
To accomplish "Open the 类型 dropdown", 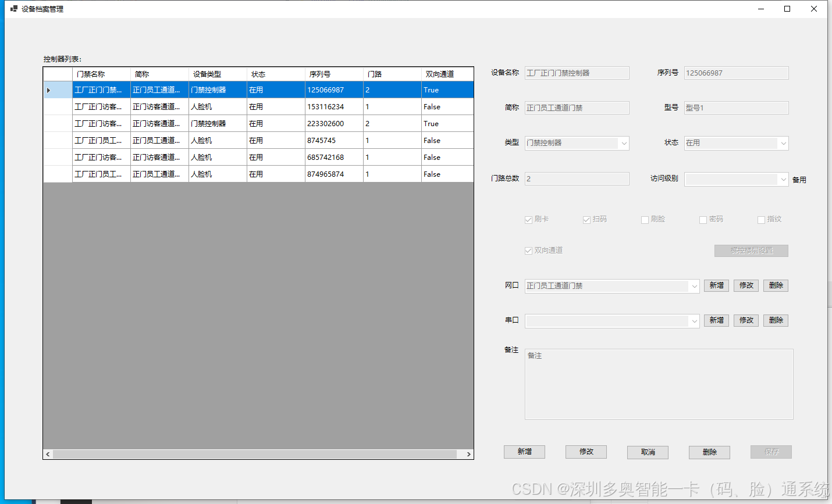I will click(x=624, y=143).
